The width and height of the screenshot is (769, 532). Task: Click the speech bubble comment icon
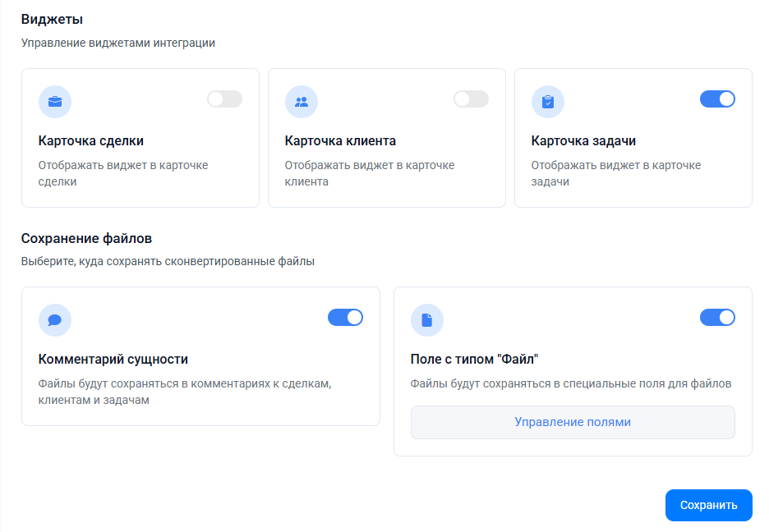point(55,320)
